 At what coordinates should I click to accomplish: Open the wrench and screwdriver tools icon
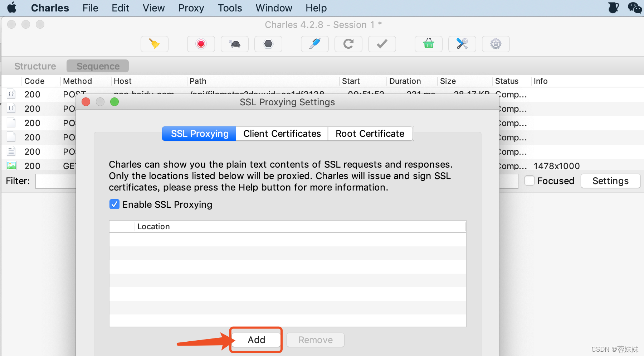point(462,44)
